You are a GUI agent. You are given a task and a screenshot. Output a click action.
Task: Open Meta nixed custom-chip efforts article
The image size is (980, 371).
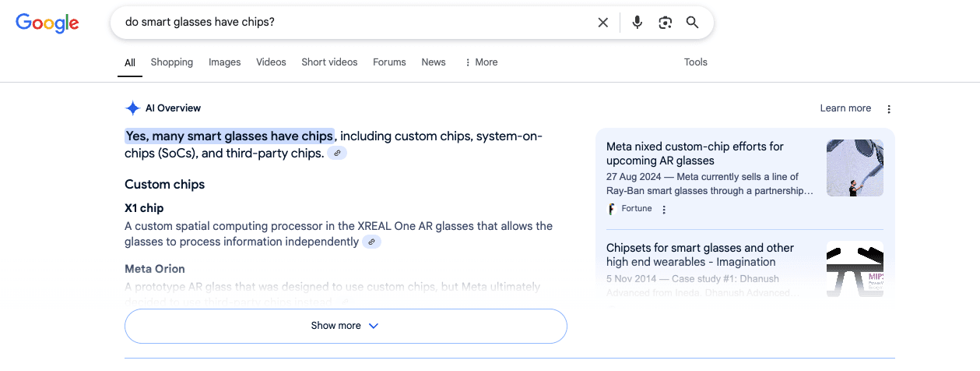click(694, 154)
